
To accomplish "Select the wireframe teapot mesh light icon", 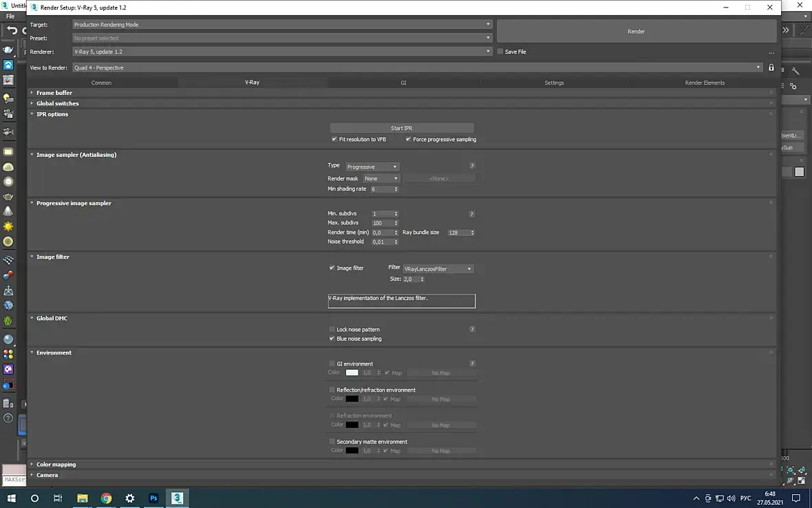I will [x=8, y=197].
